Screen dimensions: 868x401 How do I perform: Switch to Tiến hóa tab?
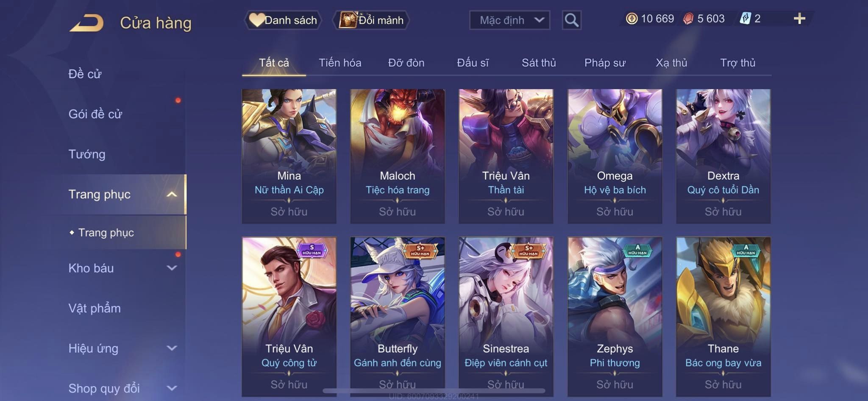click(340, 63)
